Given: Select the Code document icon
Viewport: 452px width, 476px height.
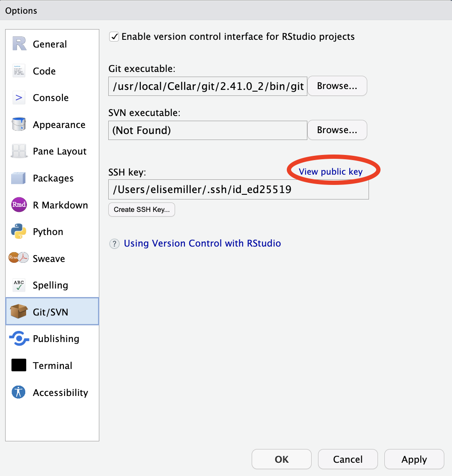Looking at the screenshot, I should tap(19, 71).
